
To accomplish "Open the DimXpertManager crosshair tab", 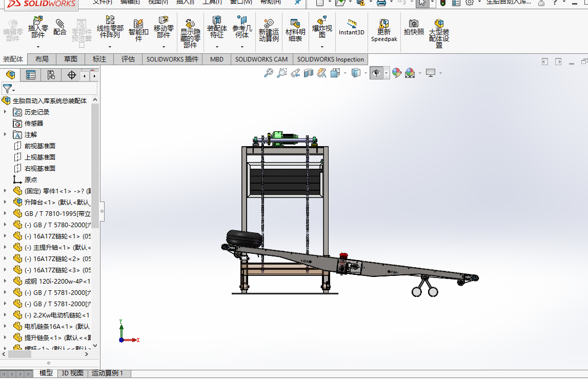I will click(71, 75).
